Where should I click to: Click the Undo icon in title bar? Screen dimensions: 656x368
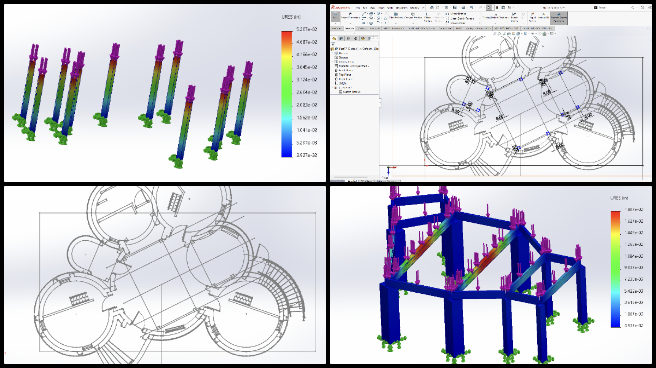pyautogui.click(x=471, y=8)
